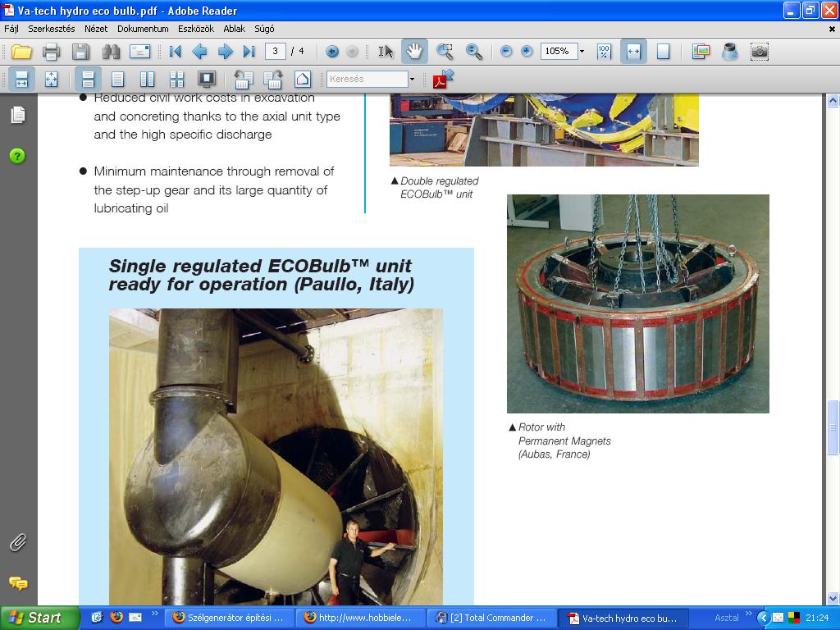
Task: Open the Ablak menu
Action: (x=234, y=29)
